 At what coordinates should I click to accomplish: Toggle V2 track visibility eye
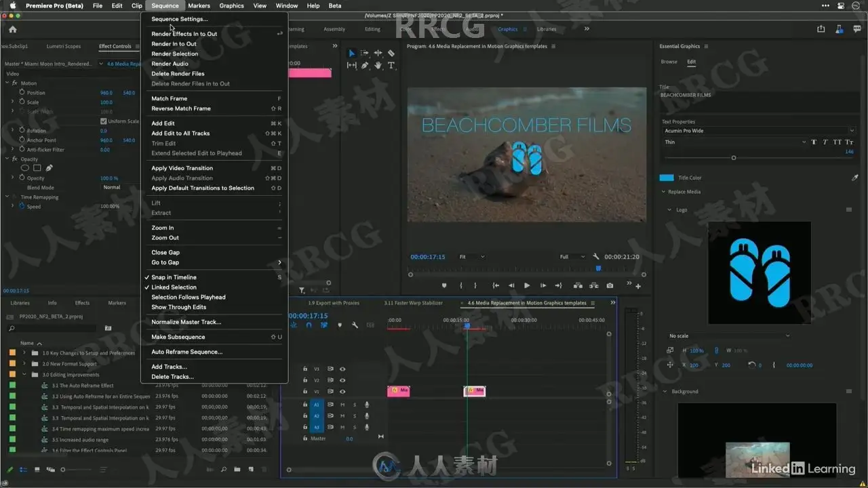[x=342, y=380]
